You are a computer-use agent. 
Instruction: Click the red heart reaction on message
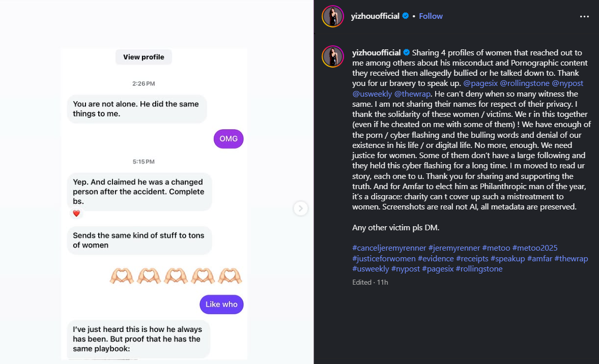coord(76,214)
